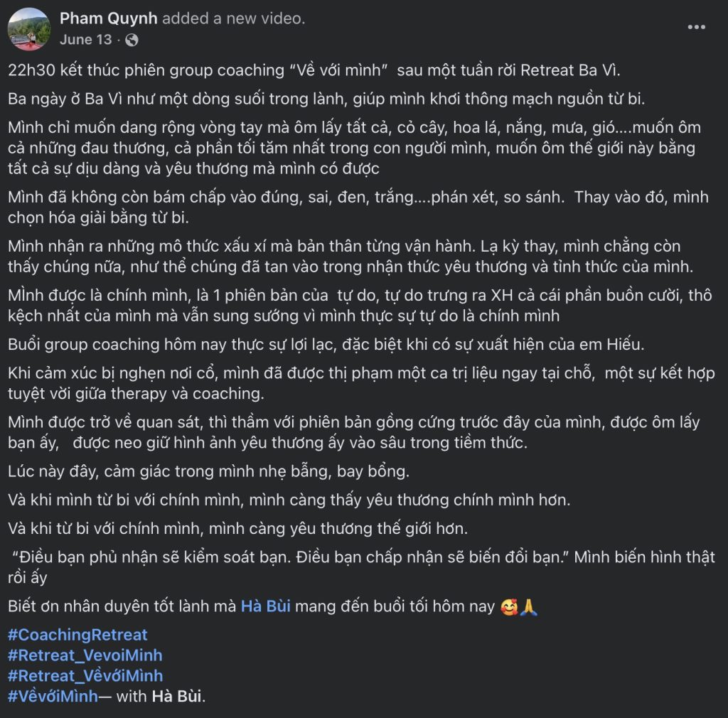Viewport: 728px width, 718px height.
Task: Open tagged Hà Bùi profile after "with"
Action: [177, 696]
